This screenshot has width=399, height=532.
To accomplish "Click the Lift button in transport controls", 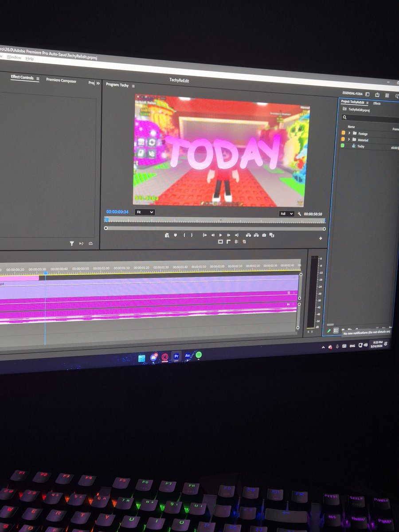I will click(x=248, y=235).
